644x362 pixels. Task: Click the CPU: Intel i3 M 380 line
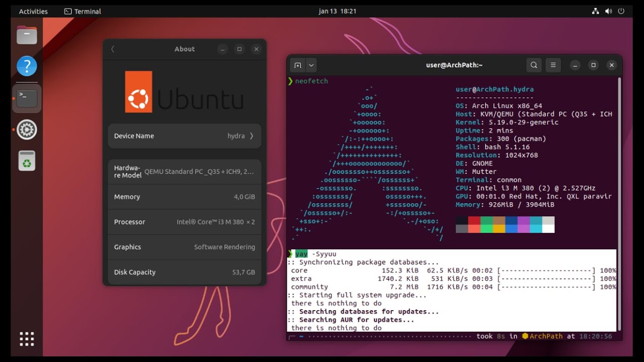526,188
